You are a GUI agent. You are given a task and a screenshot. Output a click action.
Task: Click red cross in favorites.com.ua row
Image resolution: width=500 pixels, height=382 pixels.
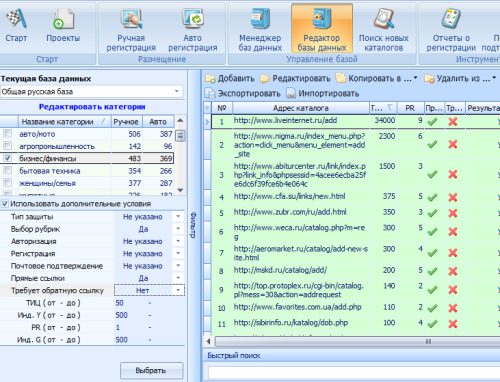point(453,308)
